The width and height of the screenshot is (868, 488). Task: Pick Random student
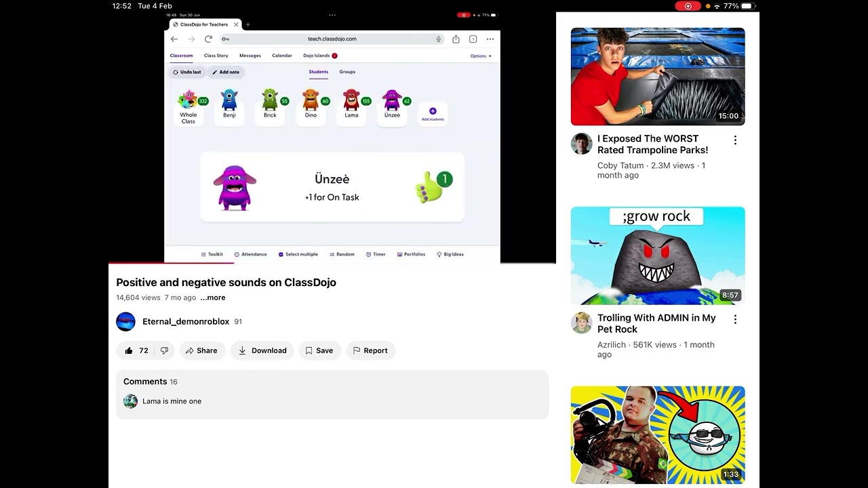click(342, 254)
